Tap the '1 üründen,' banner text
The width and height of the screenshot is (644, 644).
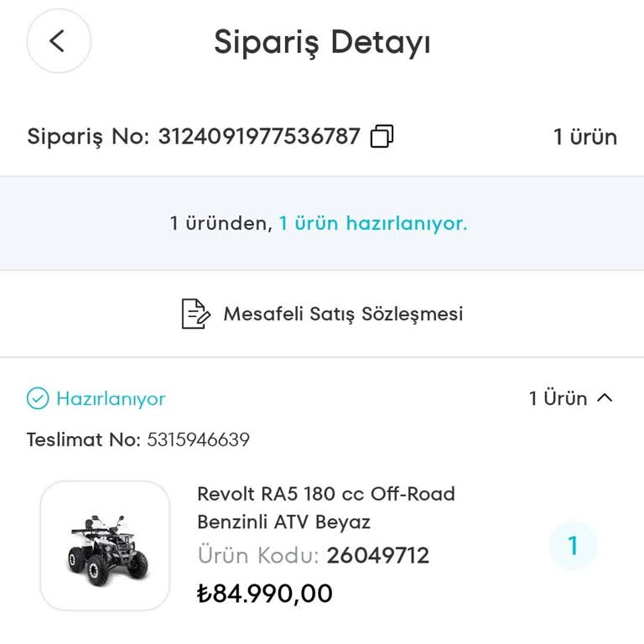point(221,223)
